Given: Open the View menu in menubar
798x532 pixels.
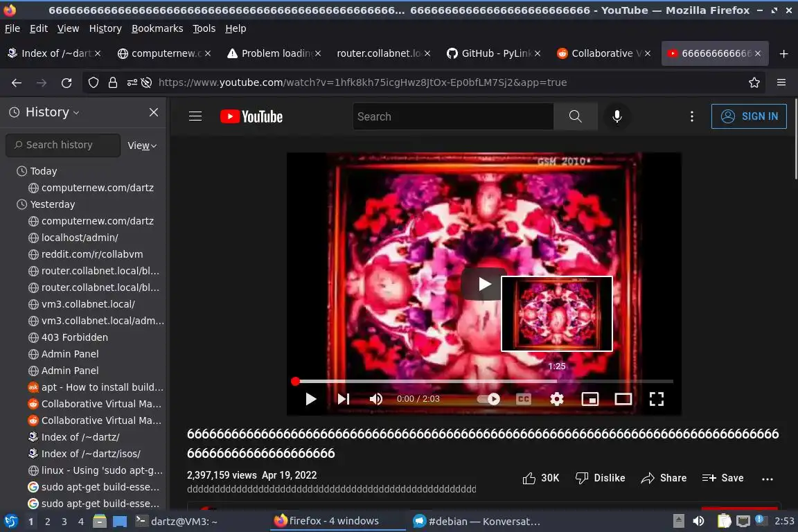Looking at the screenshot, I should pyautogui.click(x=68, y=28).
